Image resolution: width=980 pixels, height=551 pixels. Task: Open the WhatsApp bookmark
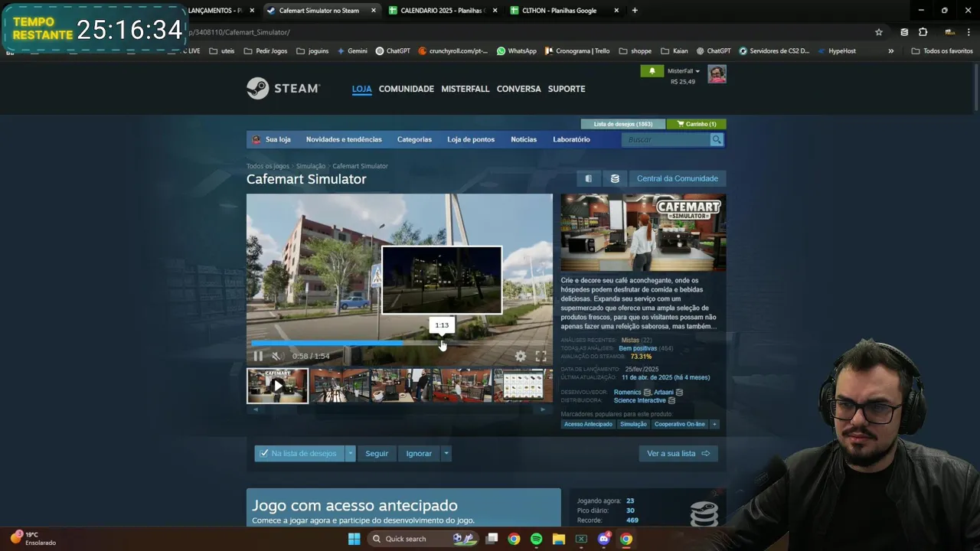pyautogui.click(x=517, y=51)
